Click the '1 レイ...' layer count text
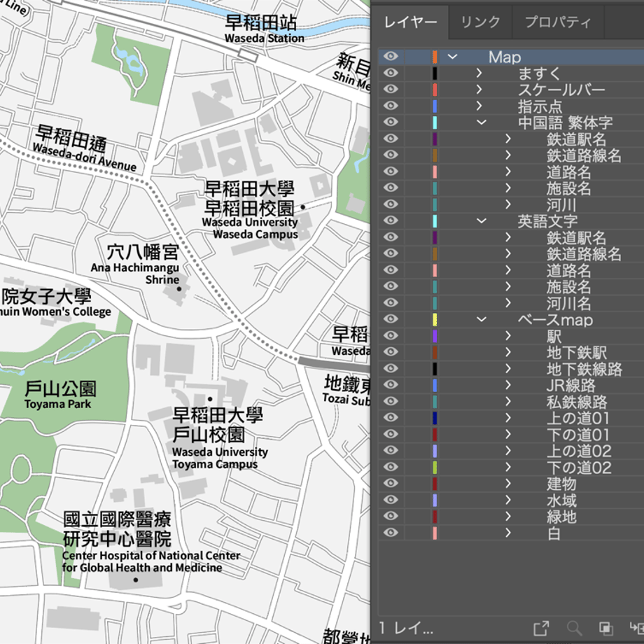 [406, 628]
